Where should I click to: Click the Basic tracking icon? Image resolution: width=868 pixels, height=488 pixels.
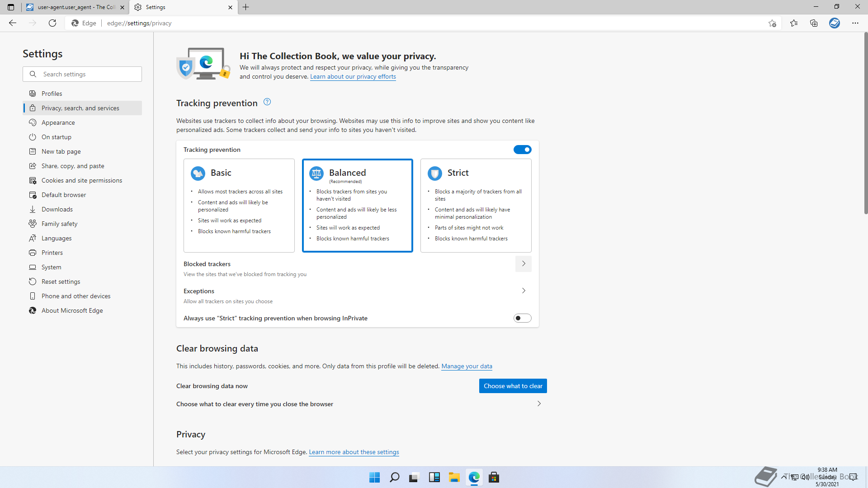tap(198, 173)
